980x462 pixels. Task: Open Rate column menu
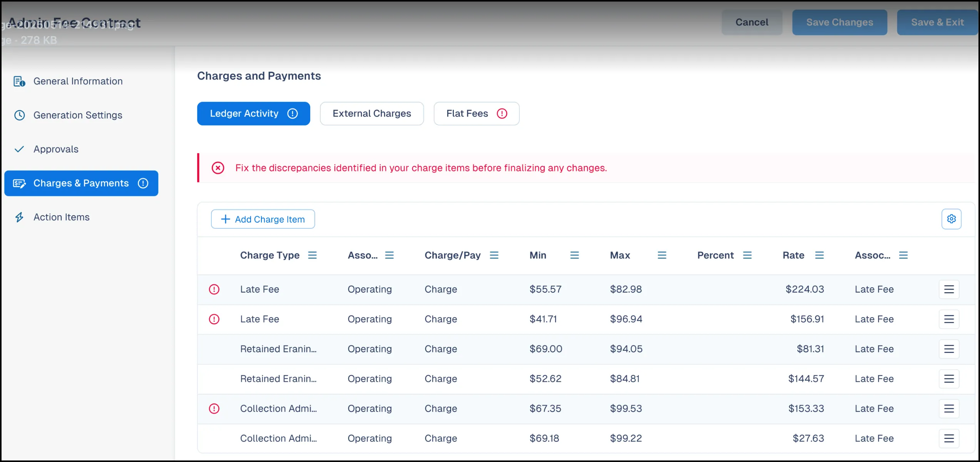[819, 255]
